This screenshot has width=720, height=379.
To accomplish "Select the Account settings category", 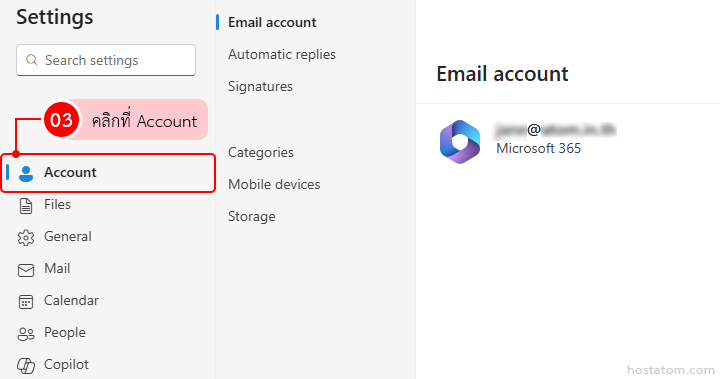I will pos(108,173).
